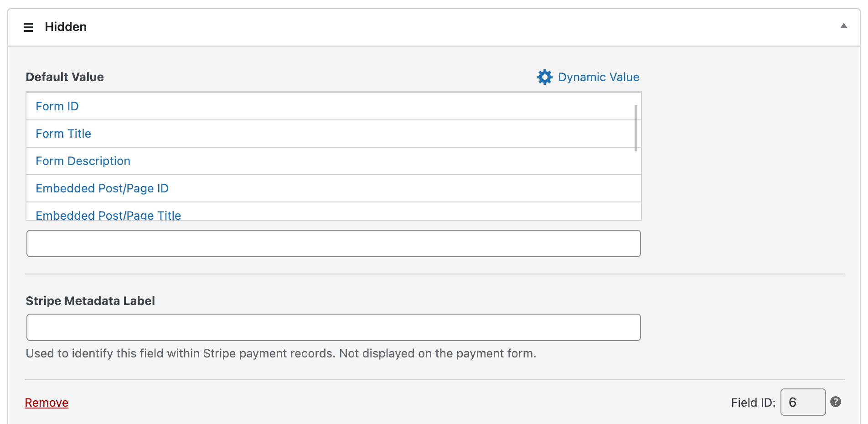Viewport: 868px width, 424px height.
Task: Click the Stripe payment records help text
Action: [281, 353]
